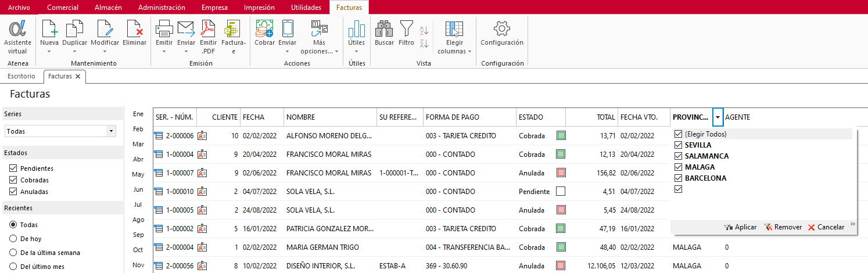Click the Emitir printer icon
868x273 pixels.
(164, 29)
